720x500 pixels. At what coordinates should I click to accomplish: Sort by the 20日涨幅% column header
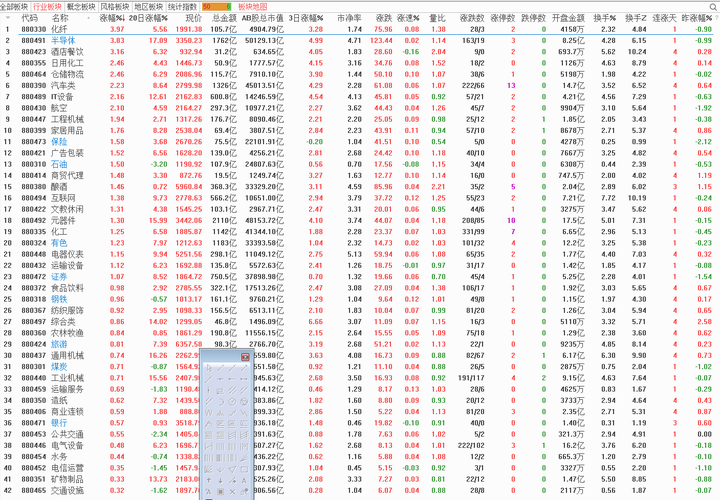(148, 18)
